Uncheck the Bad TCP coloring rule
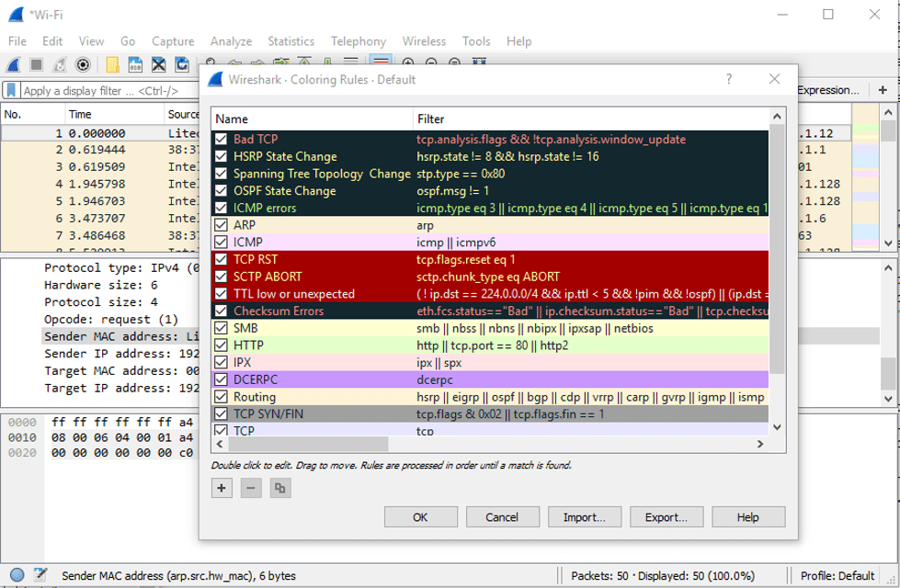 point(221,140)
